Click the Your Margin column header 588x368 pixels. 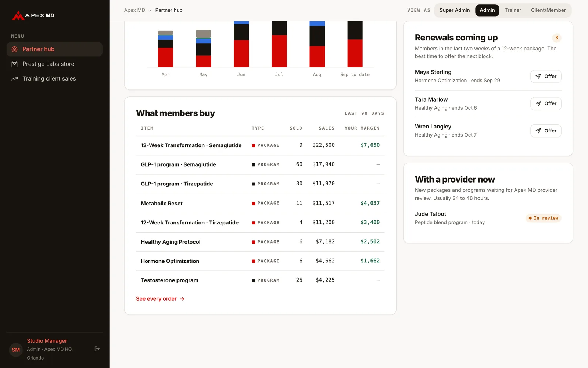[x=362, y=128]
